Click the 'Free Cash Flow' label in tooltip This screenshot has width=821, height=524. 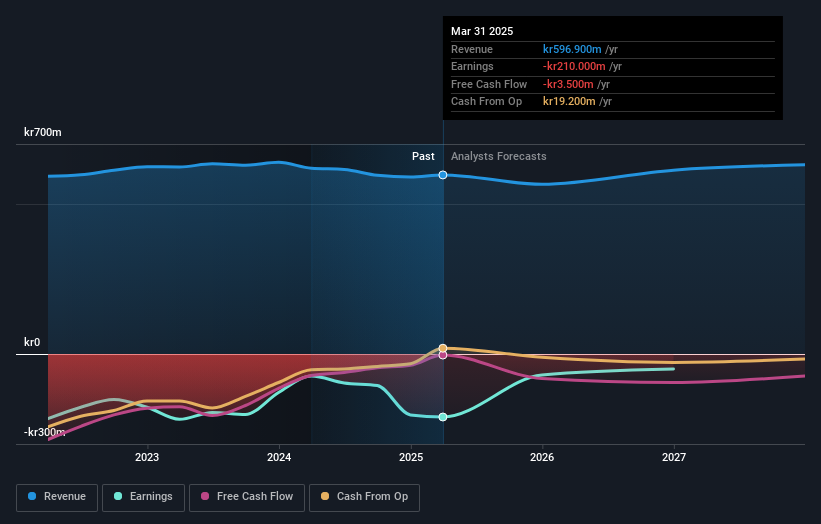coord(489,84)
